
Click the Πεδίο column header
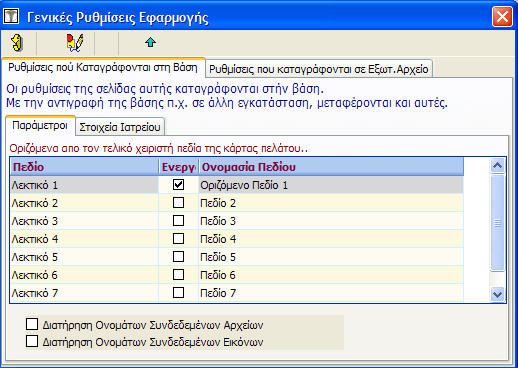(84, 167)
